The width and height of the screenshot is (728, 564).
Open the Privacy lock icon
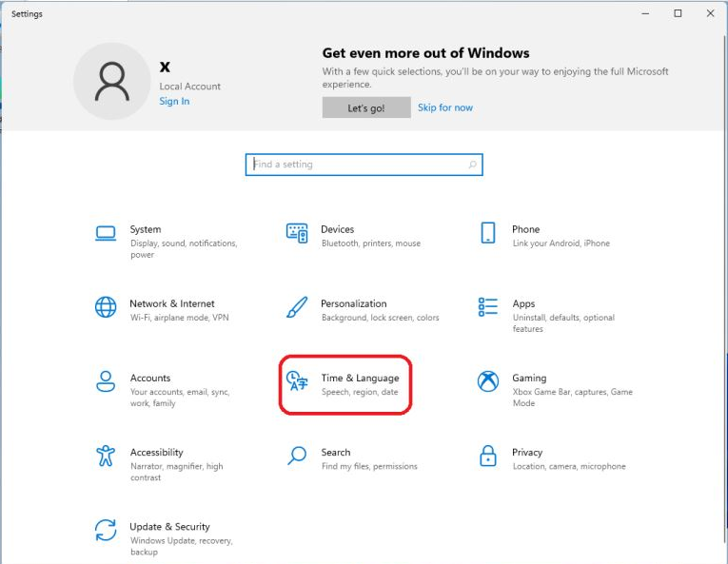(488, 456)
